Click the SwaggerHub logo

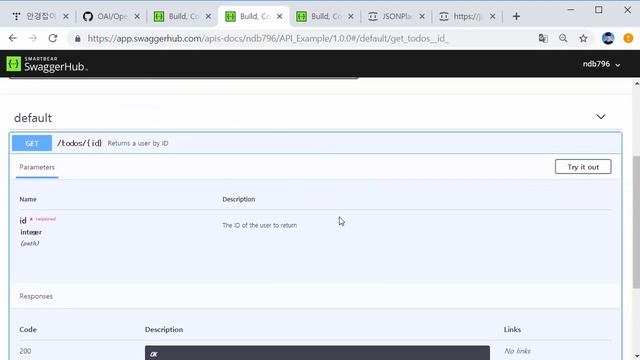coord(47,64)
